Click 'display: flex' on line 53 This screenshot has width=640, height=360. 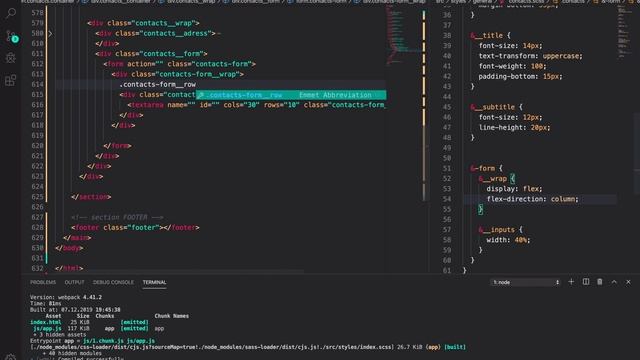pyautogui.click(x=514, y=189)
